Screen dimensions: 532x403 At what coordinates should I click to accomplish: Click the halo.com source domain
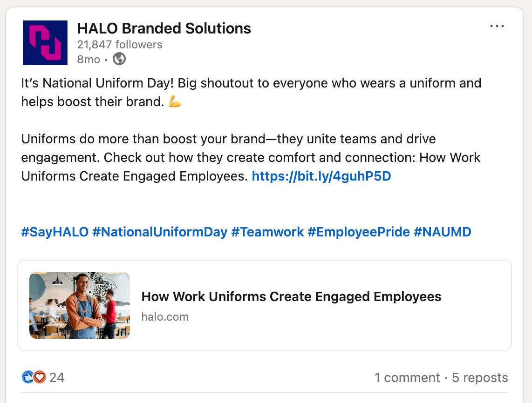[x=165, y=317]
